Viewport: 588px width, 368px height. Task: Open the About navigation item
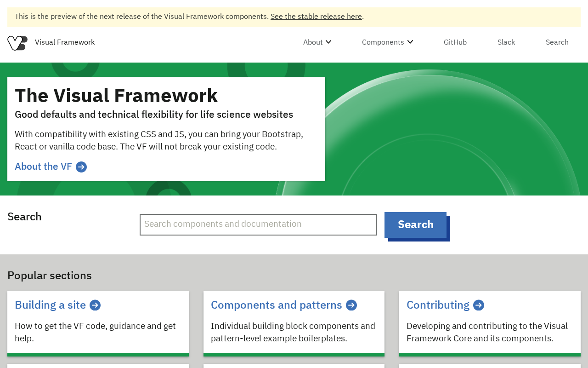click(x=317, y=42)
